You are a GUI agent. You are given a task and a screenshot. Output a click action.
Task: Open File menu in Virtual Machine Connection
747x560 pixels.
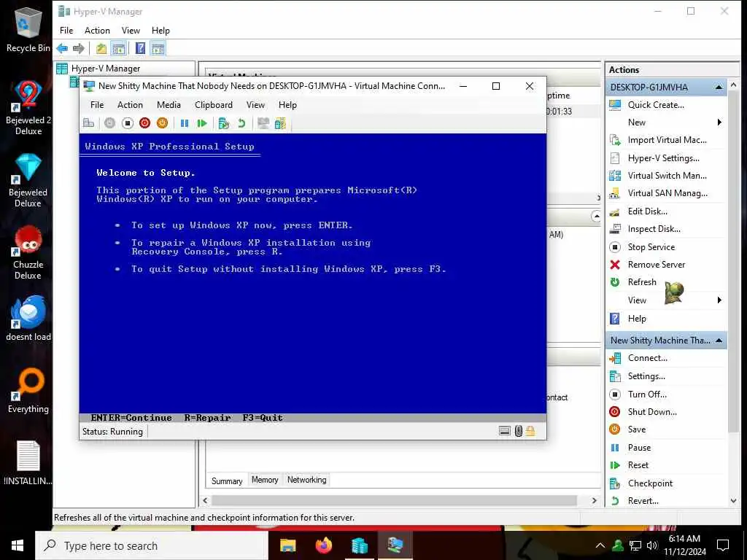tap(97, 105)
